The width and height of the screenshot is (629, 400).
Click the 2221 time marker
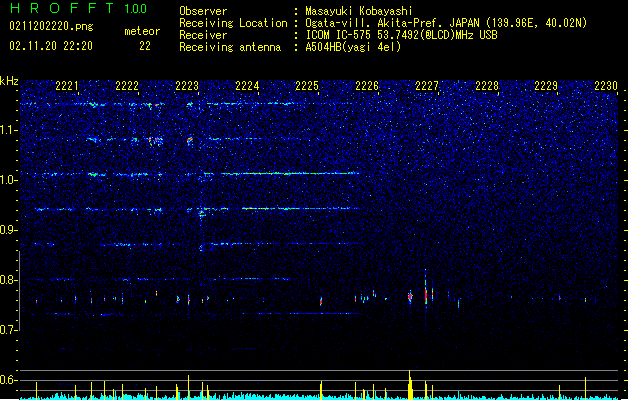coord(67,86)
